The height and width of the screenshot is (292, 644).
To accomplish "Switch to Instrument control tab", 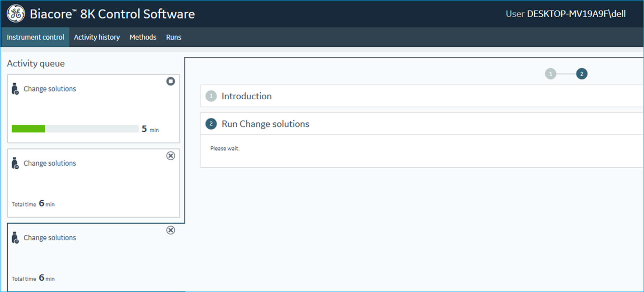I will tap(36, 37).
